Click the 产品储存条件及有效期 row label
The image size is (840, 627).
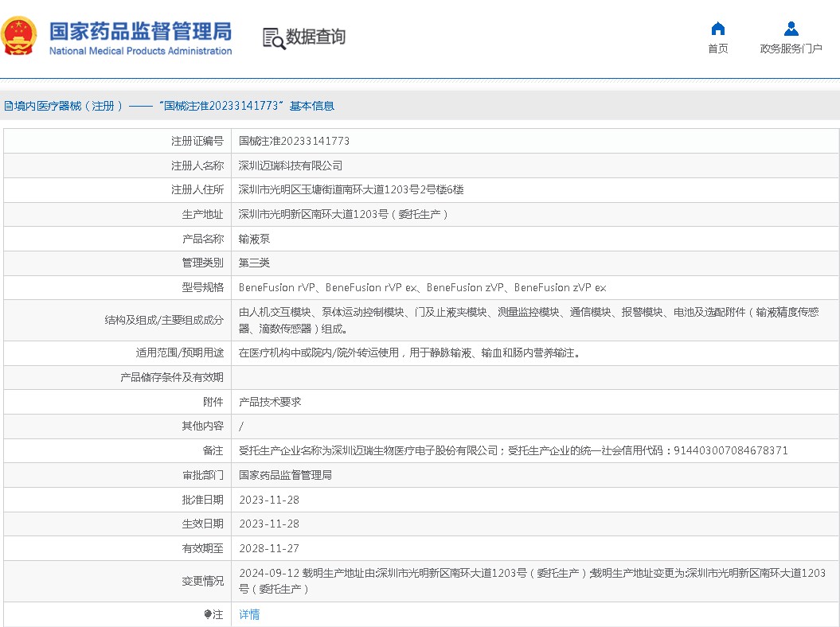[x=171, y=377]
